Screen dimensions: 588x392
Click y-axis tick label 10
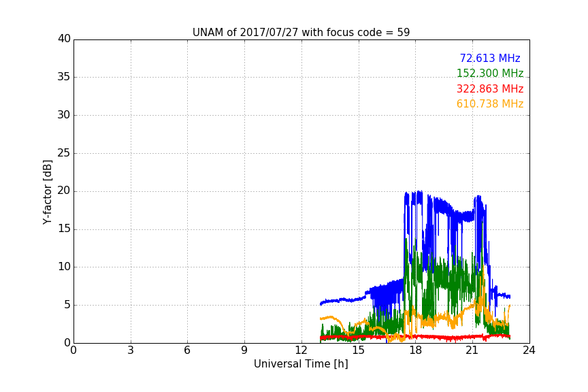[x=64, y=267]
